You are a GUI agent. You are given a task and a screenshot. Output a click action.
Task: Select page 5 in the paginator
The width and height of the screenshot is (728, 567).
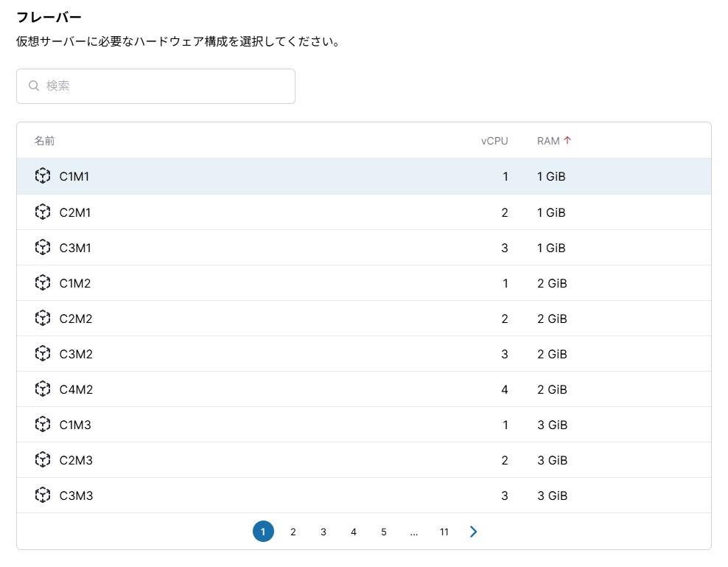coord(383,532)
